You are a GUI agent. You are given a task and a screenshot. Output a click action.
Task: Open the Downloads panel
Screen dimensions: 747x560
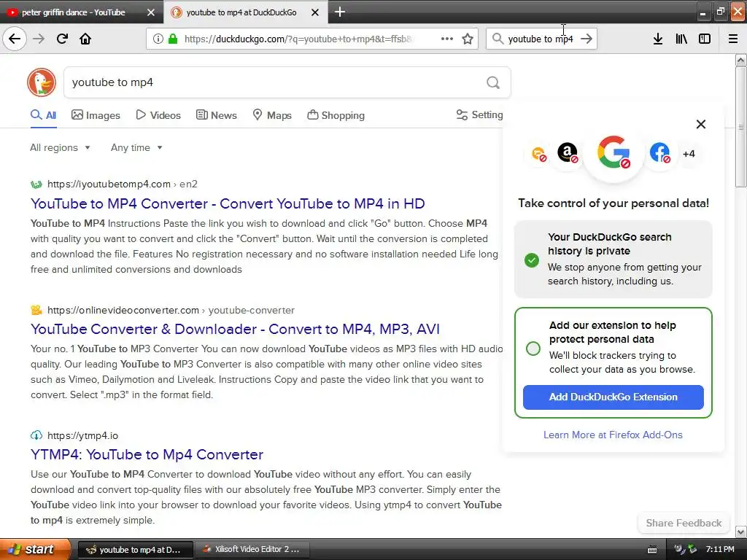[x=657, y=39]
